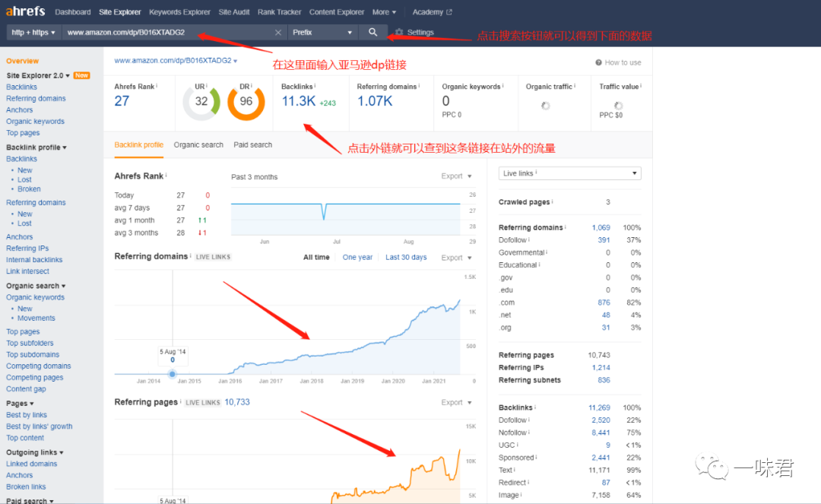The height and width of the screenshot is (504, 821).
Task: Switch to the Paid search tab
Action: [x=253, y=145]
